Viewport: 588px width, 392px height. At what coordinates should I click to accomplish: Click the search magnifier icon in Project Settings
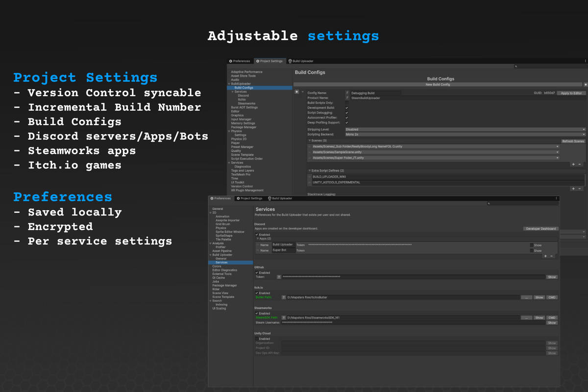pos(516,66)
